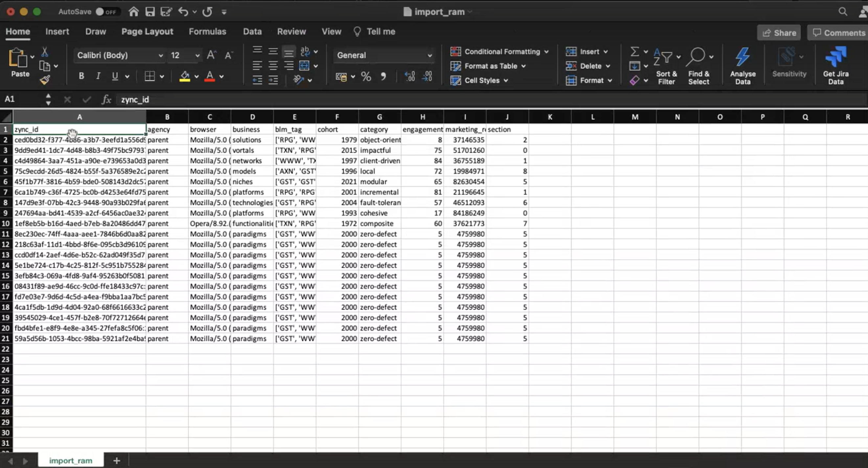Open the Page Layout ribbon tab

tap(147, 32)
